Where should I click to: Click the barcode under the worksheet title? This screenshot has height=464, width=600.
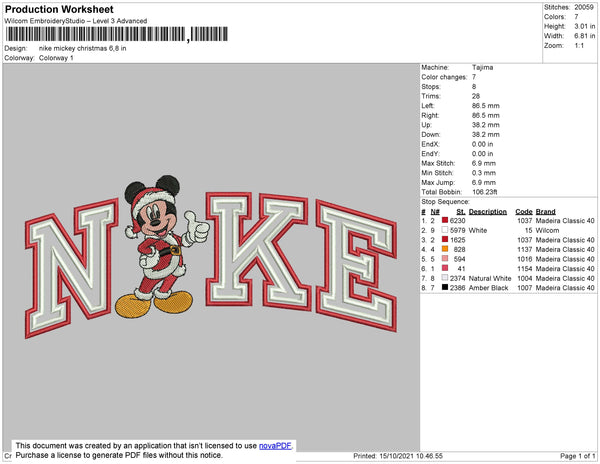click(x=117, y=34)
